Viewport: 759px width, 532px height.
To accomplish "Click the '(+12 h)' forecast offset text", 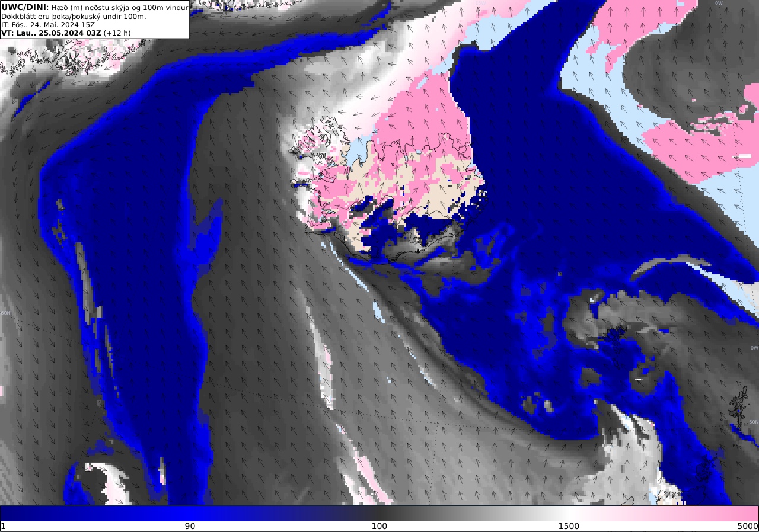I will pos(117,33).
